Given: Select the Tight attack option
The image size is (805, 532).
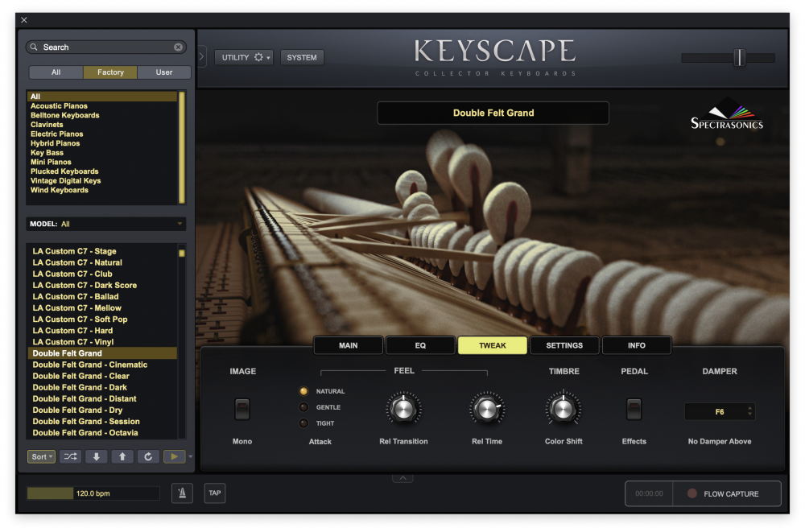Looking at the screenshot, I should (x=304, y=423).
